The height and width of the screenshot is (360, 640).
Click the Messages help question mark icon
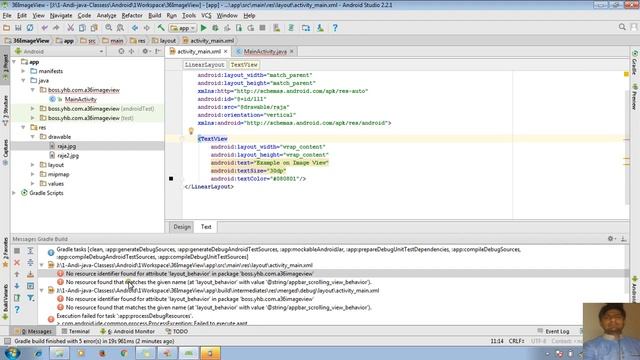coord(17,310)
